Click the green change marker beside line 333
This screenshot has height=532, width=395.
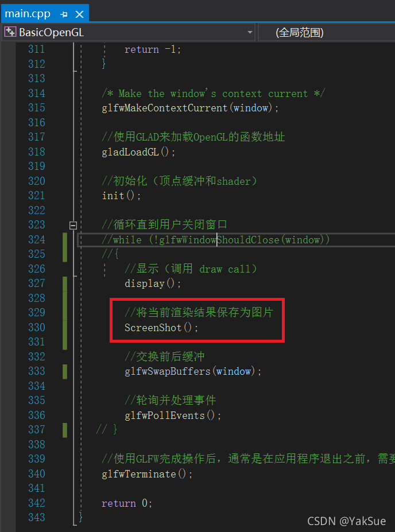pyautogui.click(x=65, y=371)
